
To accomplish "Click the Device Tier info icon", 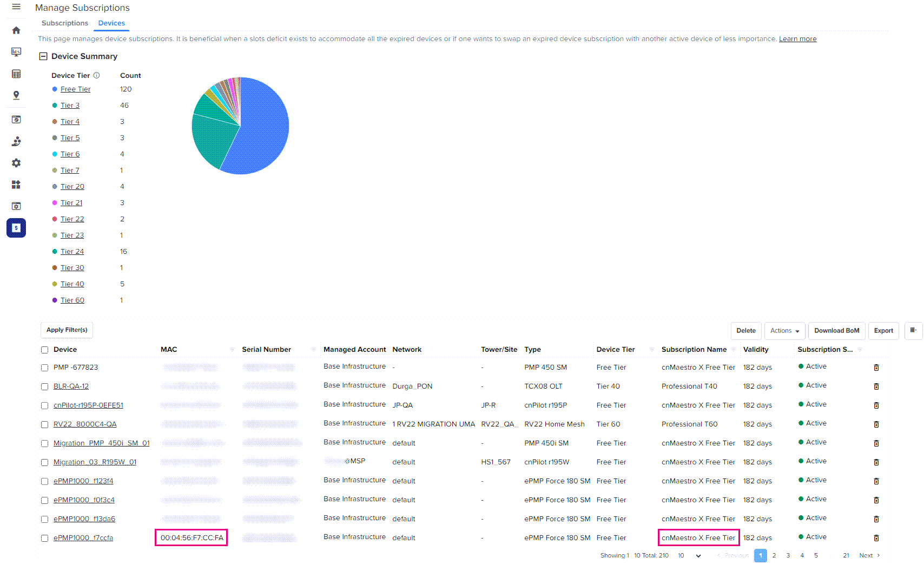I will pos(97,75).
